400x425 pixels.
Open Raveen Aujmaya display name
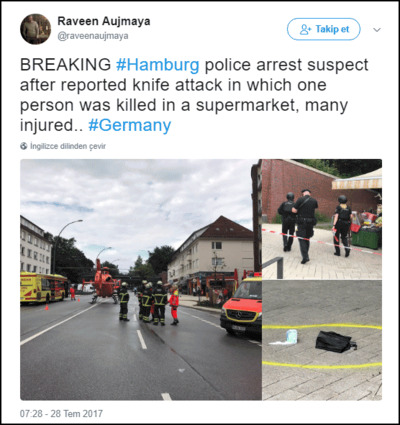pyautogui.click(x=104, y=21)
